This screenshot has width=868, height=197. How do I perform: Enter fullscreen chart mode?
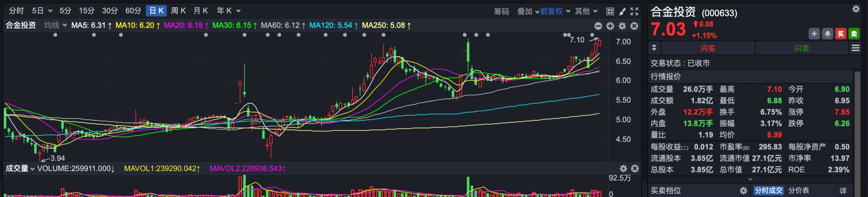tap(634, 11)
